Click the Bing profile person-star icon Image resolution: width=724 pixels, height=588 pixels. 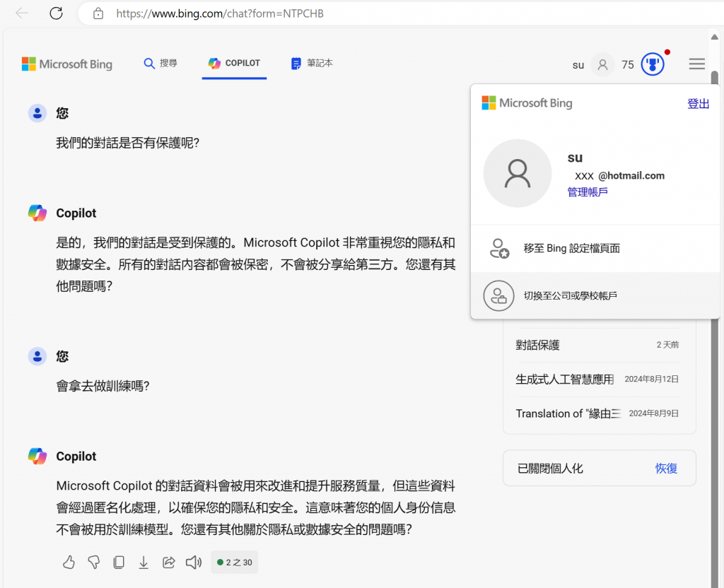click(x=499, y=248)
